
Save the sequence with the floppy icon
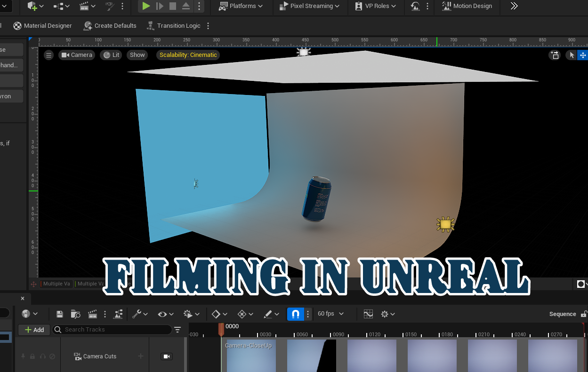point(60,314)
